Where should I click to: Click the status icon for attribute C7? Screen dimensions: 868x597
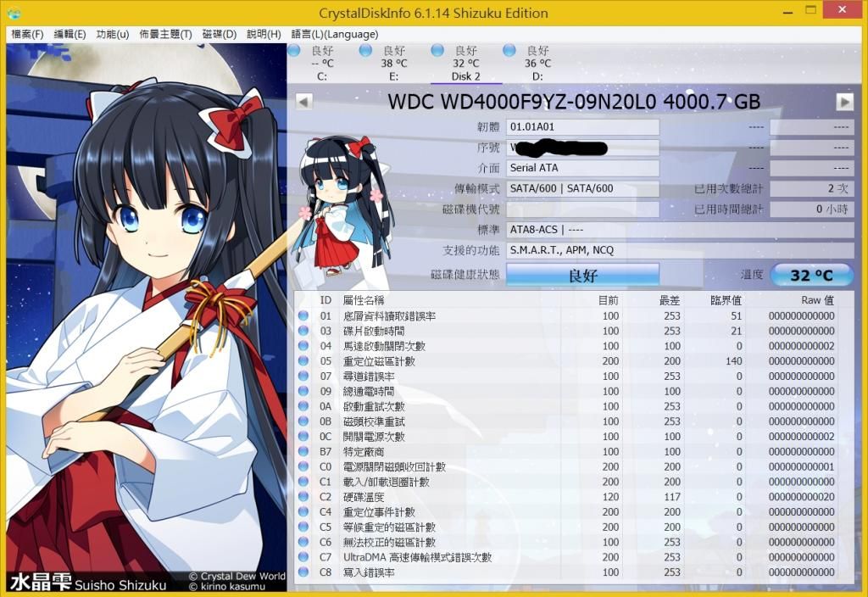point(303,557)
